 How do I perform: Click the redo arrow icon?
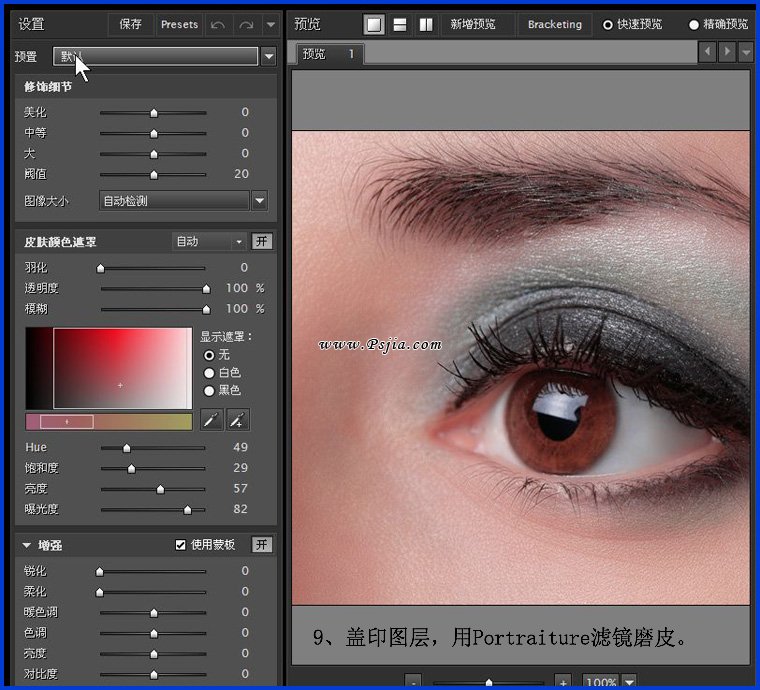click(246, 24)
